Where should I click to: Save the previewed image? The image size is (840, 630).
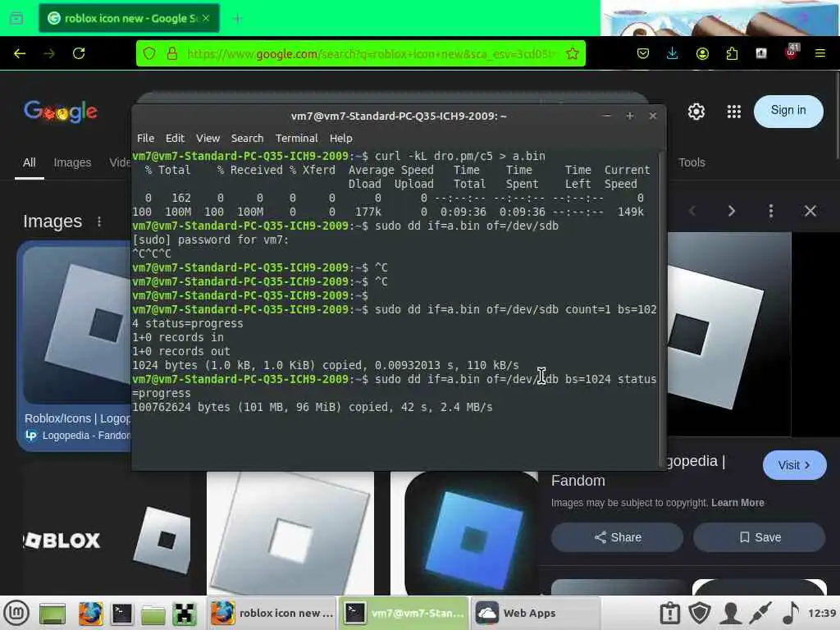pyautogui.click(x=759, y=537)
